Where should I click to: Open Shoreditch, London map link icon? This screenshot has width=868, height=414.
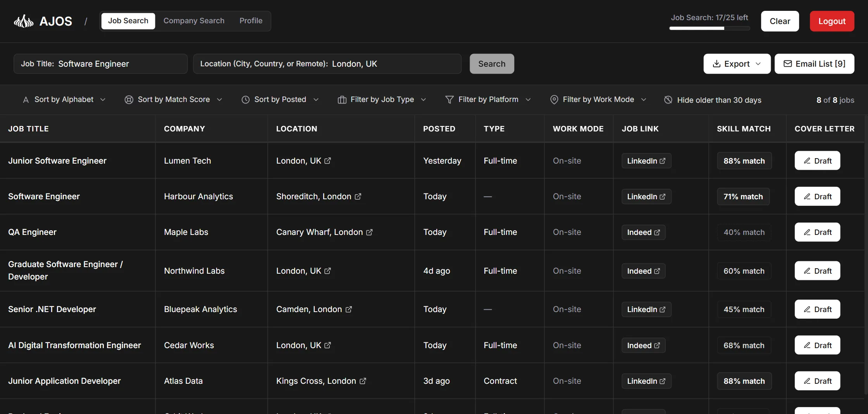(358, 197)
